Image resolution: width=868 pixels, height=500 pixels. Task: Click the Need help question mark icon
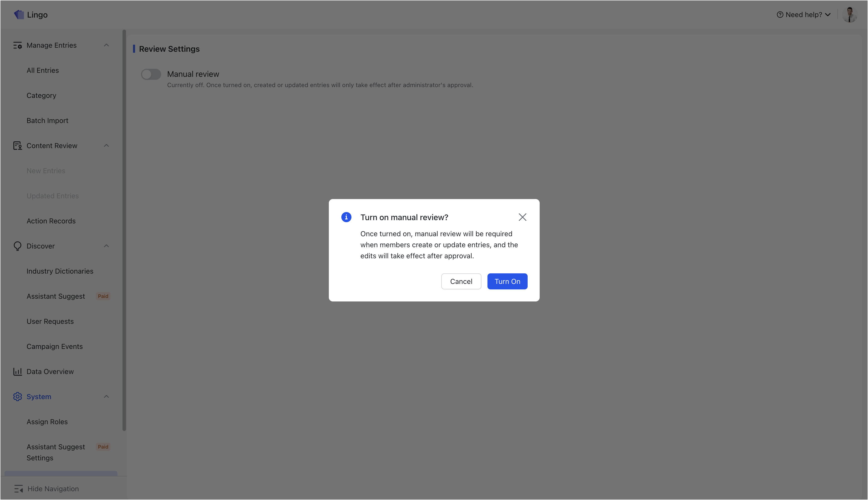click(780, 14)
